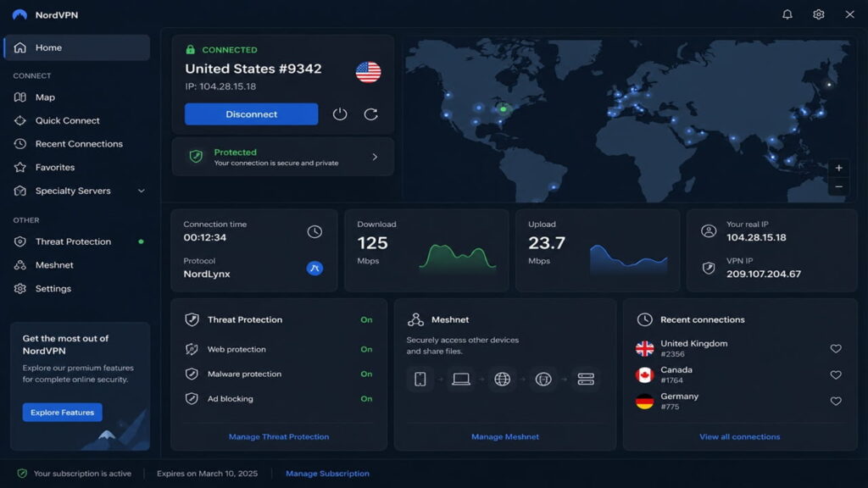The width and height of the screenshot is (868, 488).
Task: Open Protected status details arrow
Action: coord(375,157)
